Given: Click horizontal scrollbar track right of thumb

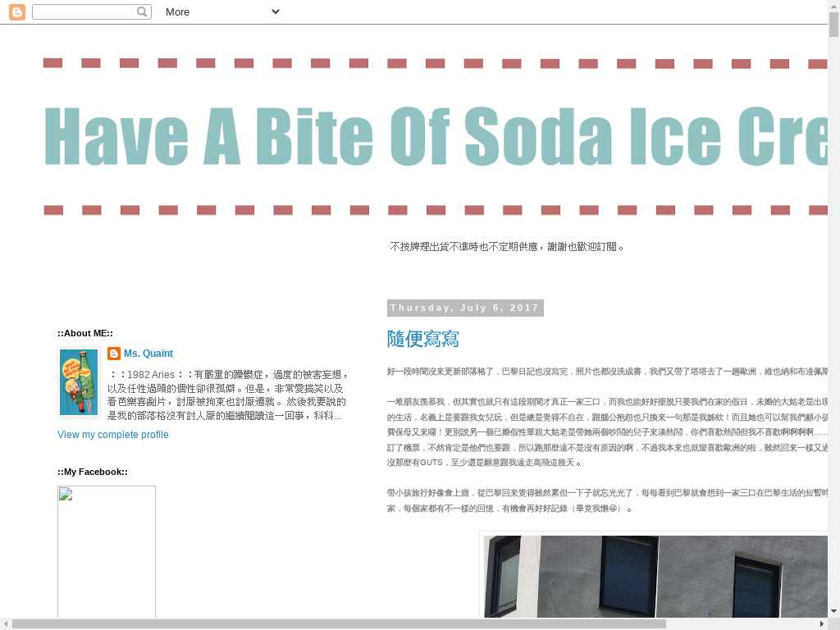Looking at the screenshot, I should tap(738, 623).
